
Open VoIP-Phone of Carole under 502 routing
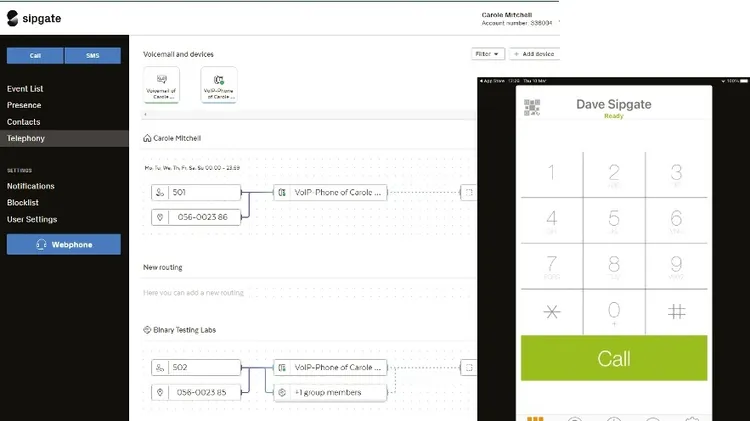click(330, 367)
